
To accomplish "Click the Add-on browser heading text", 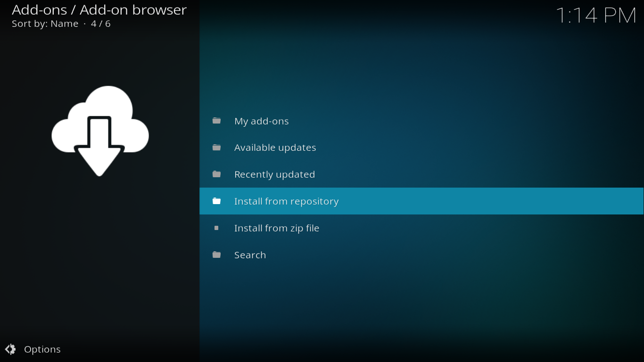I will [133, 10].
